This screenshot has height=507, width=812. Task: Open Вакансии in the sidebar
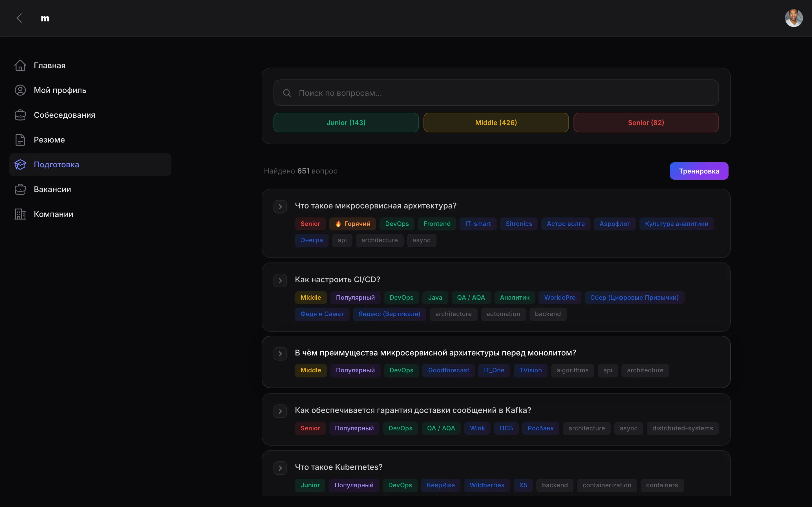tap(52, 190)
